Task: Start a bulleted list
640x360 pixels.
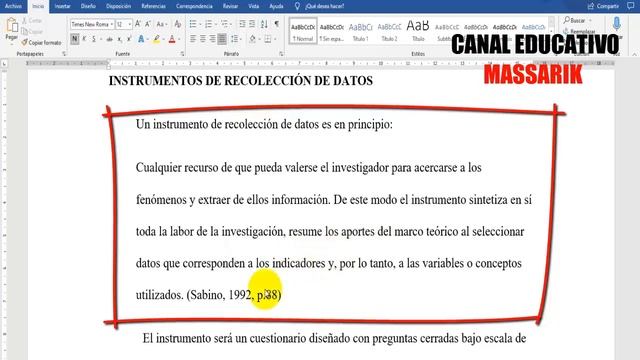Action: [193, 24]
